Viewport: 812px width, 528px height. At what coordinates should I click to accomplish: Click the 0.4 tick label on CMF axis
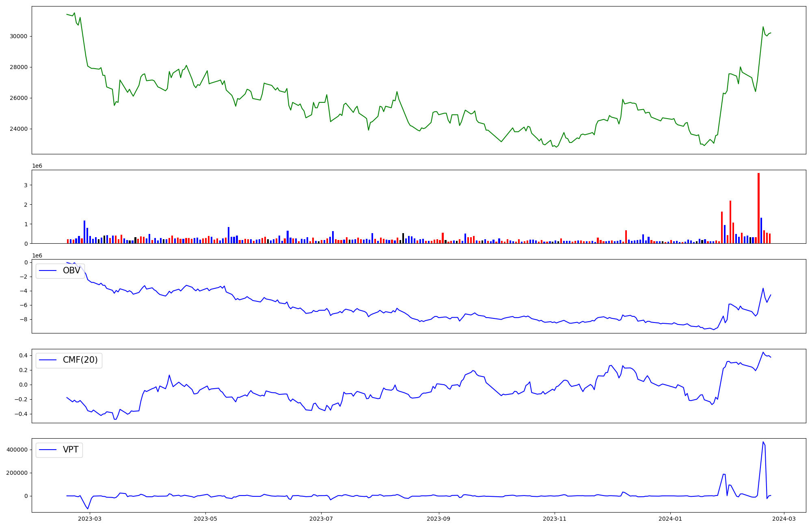(23, 355)
